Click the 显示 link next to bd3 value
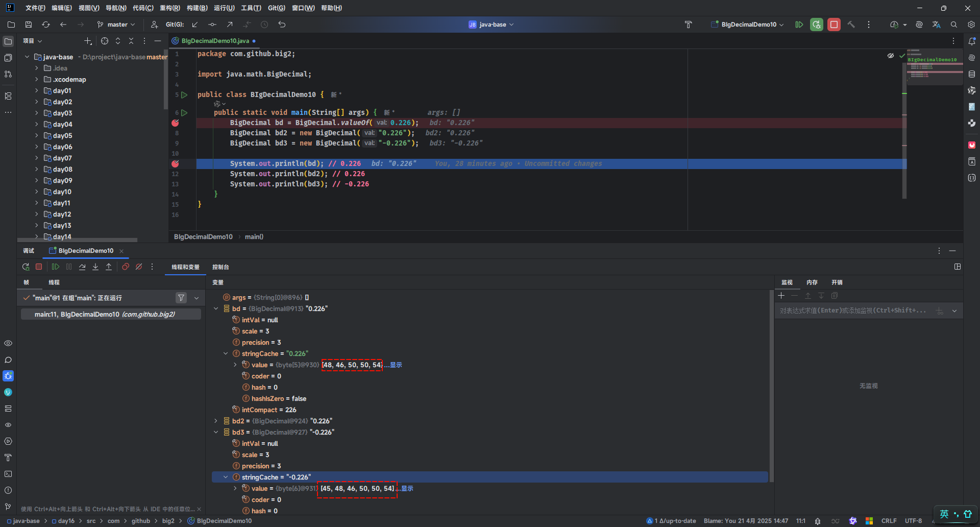 tap(407, 489)
